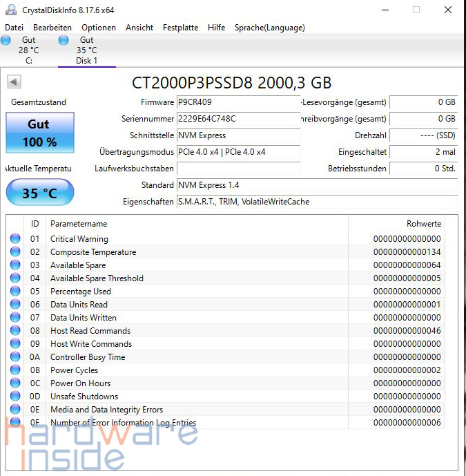Click the Übertragungsmodus field PCIe 4.0 x4
The image size is (466, 476).
coord(238,152)
